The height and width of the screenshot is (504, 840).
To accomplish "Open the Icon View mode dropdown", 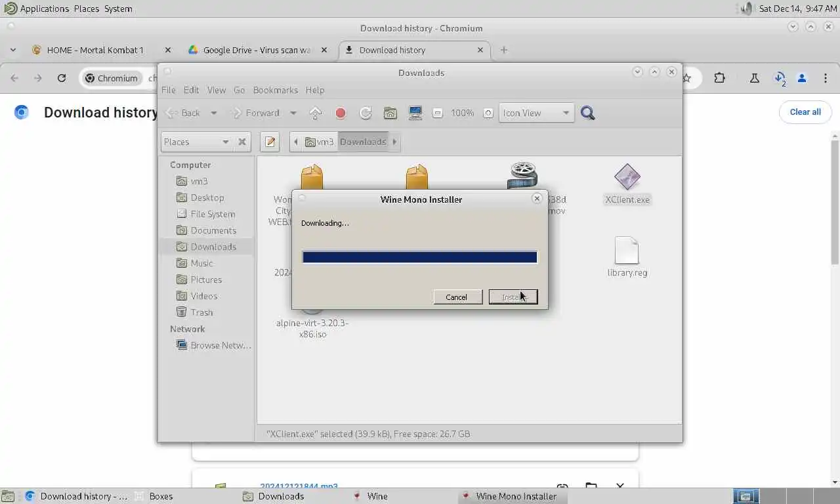I will 536,113.
